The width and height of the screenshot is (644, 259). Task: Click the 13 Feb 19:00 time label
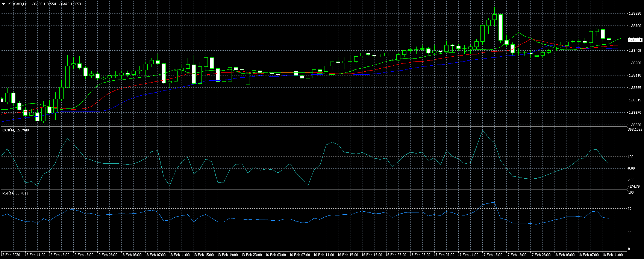227,254
